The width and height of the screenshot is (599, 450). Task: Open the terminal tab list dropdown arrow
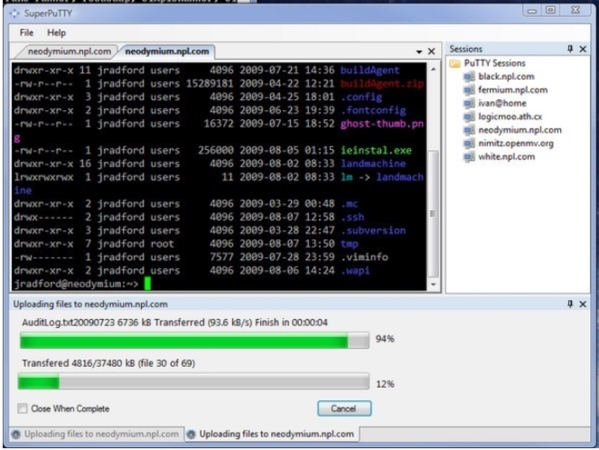click(419, 52)
